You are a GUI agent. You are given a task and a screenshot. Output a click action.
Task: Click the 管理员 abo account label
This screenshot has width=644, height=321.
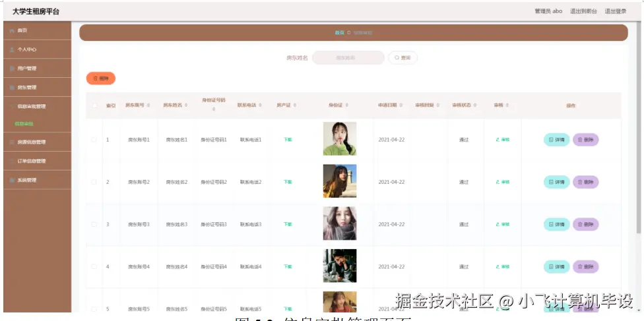coord(548,11)
